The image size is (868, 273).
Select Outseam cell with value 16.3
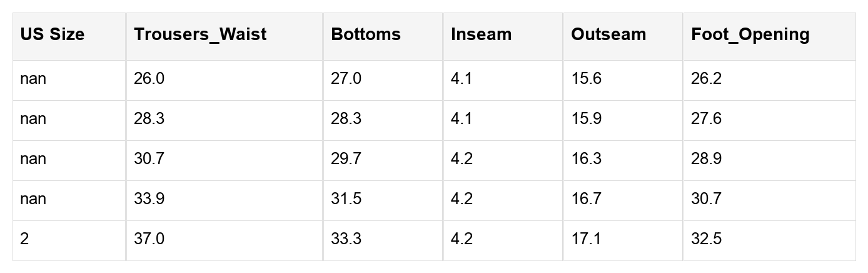586,159
